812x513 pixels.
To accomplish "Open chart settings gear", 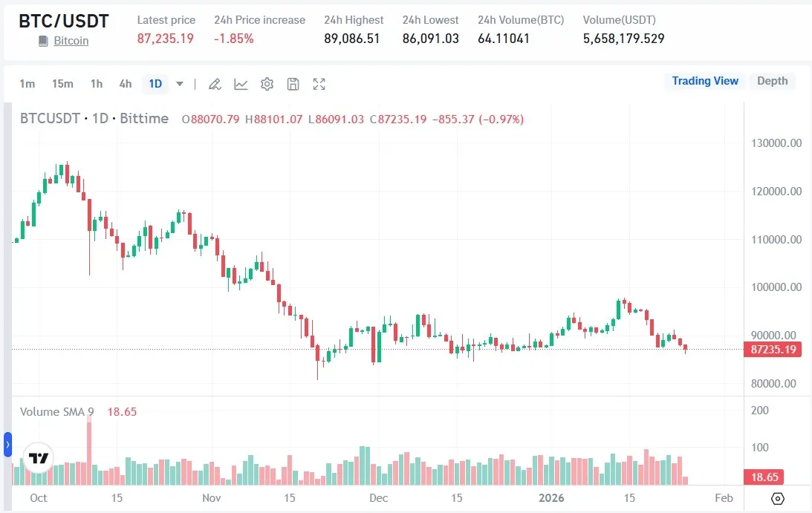I will click(x=267, y=84).
